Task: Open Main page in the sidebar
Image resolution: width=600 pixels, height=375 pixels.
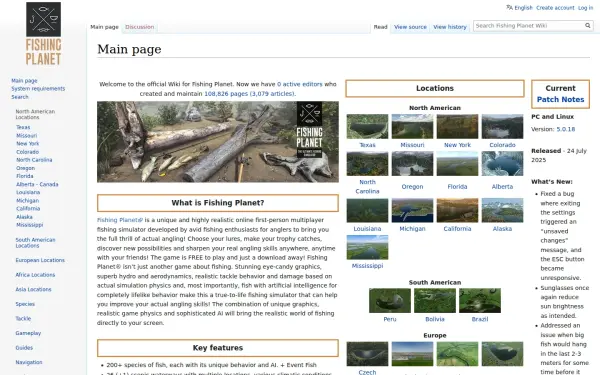Action: pos(24,80)
